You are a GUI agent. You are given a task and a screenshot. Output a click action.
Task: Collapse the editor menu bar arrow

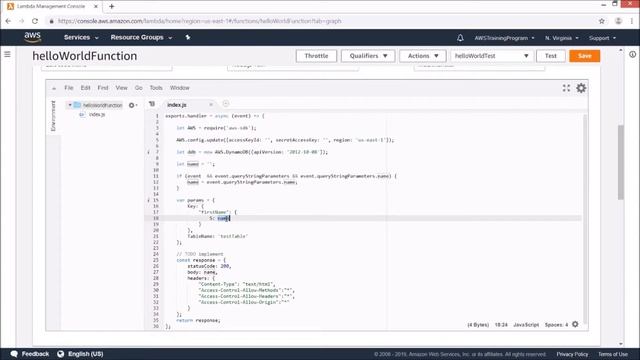pos(54,88)
